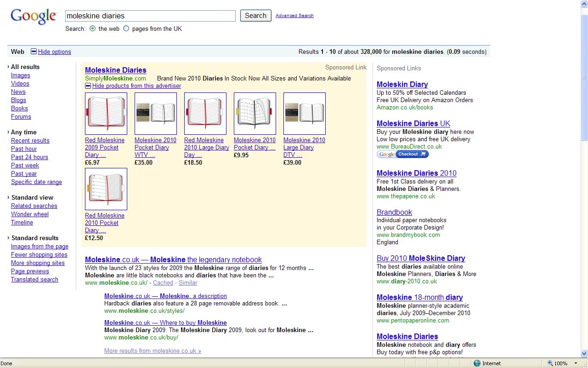Filter results by News
The width and height of the screenshot is (588, 368).
point(18,92)
